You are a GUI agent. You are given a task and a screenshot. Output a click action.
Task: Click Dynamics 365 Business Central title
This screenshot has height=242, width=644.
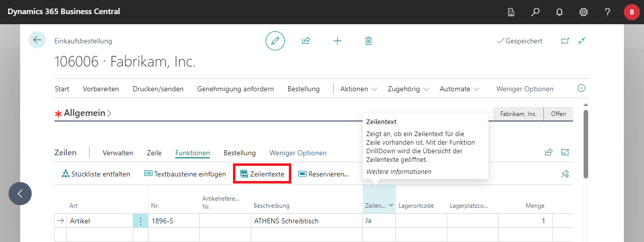point(64,12)
